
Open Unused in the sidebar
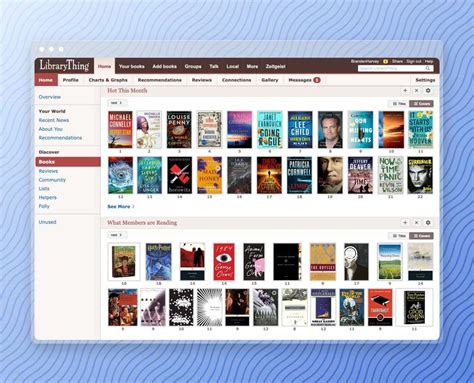(x=47, y=222)
